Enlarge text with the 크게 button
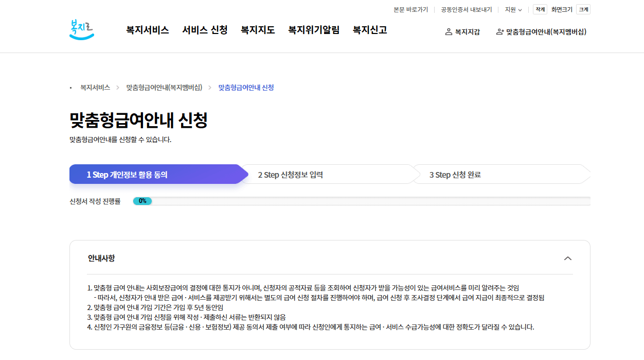This screenshot has height=360, width=644. pos(583,9)
